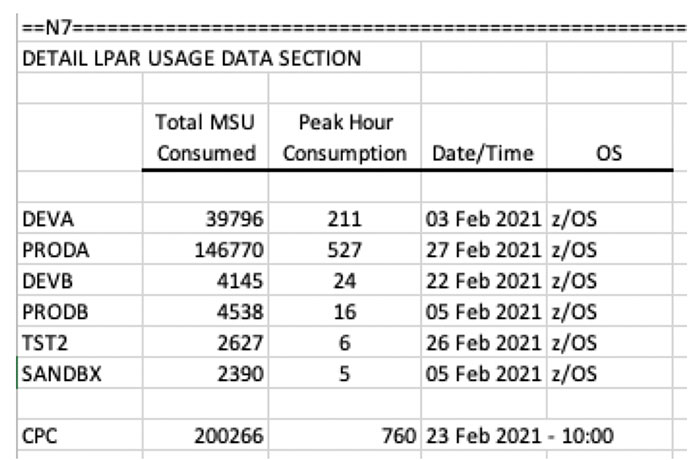Click the DETAIL LPAR USAGE DATA SECTION cell

click(x=219, y=58)
